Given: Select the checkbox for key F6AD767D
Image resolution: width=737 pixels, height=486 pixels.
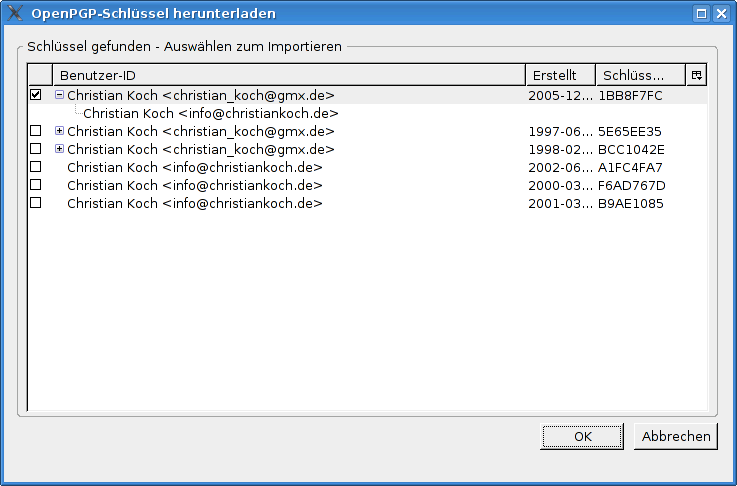Looking at the screenshot, I should (x=36, y=185).
